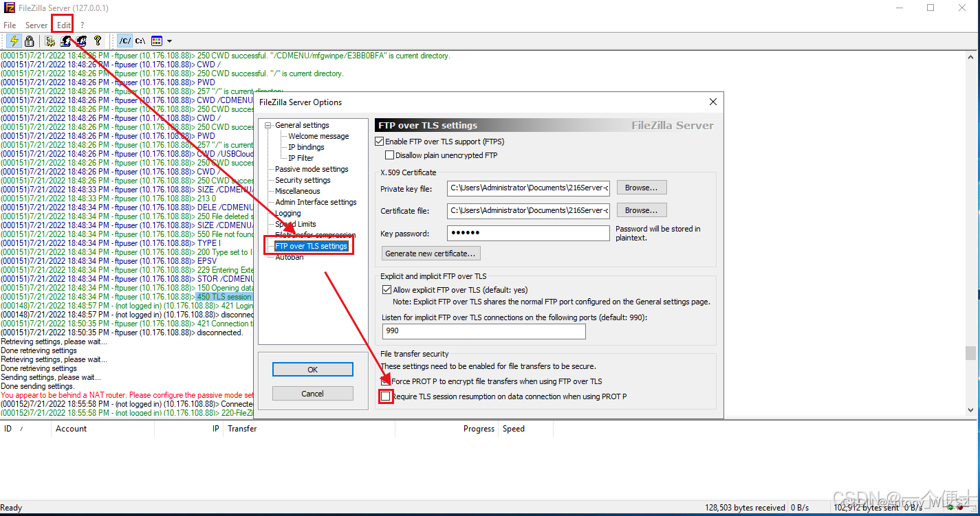This screenshot has height=516, width=980.
Task: Click the yellow question mark help icon
Action: (98, 41)
